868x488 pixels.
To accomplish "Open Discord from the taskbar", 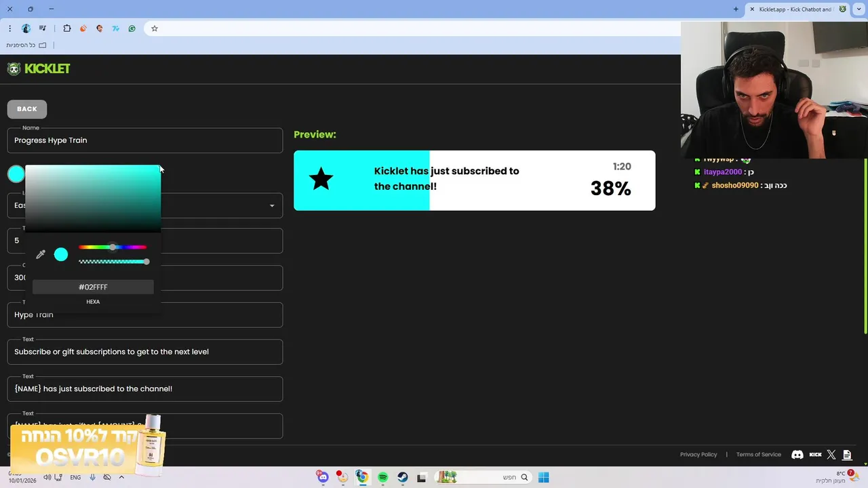I will point(323,477).
